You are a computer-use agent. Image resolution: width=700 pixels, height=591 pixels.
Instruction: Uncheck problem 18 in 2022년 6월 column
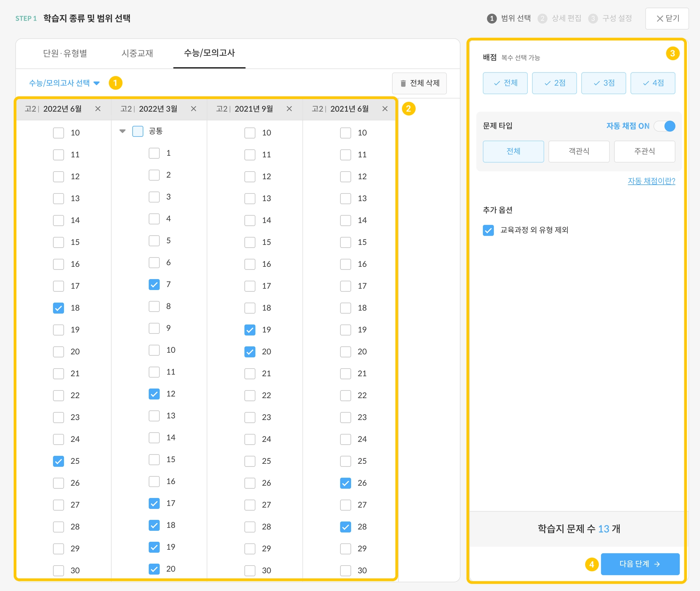(x=58, y=308)
